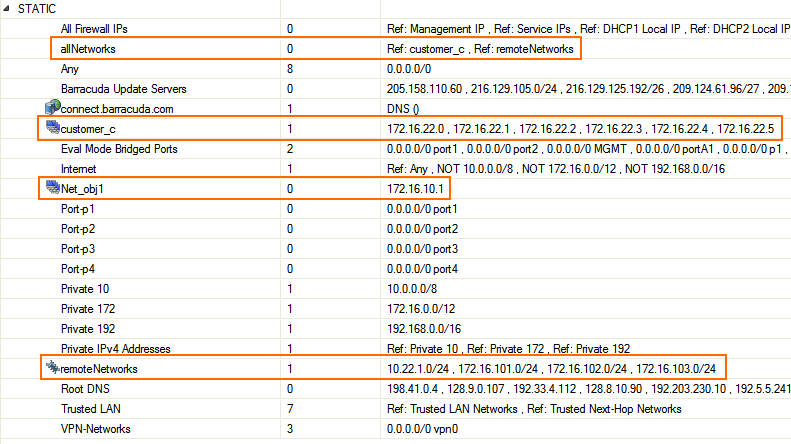Click the remoteNetworks object icon
This screenshot has height=444, width=791.
[52, 367]
